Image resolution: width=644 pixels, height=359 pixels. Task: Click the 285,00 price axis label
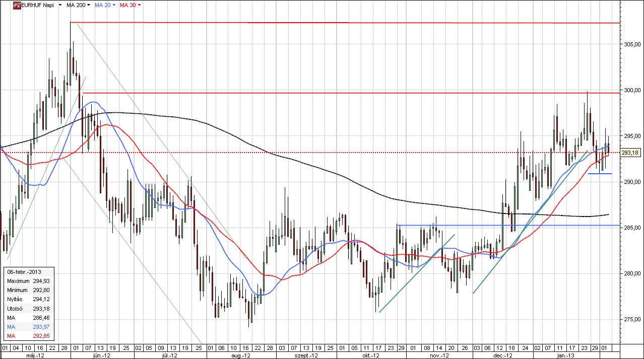point(632,228)
